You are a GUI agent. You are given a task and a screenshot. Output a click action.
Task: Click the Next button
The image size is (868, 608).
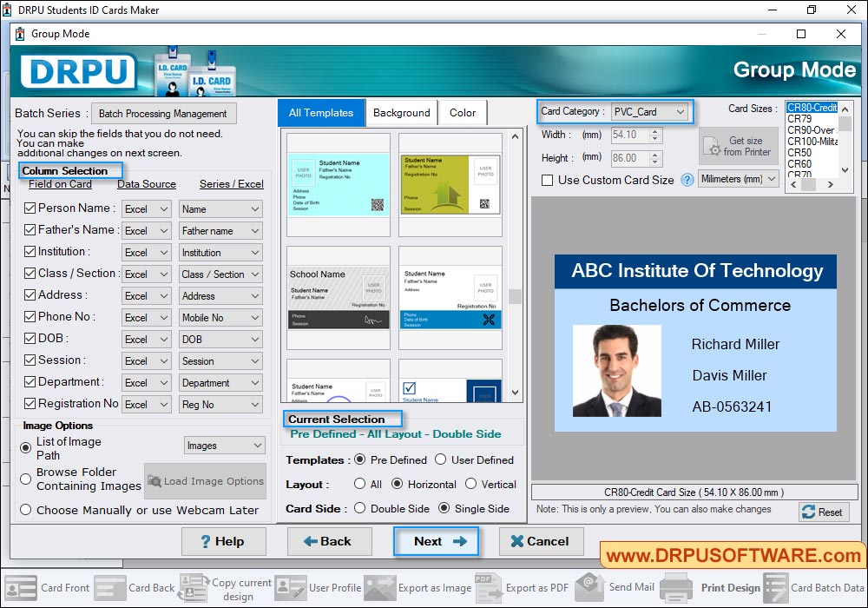436,541
